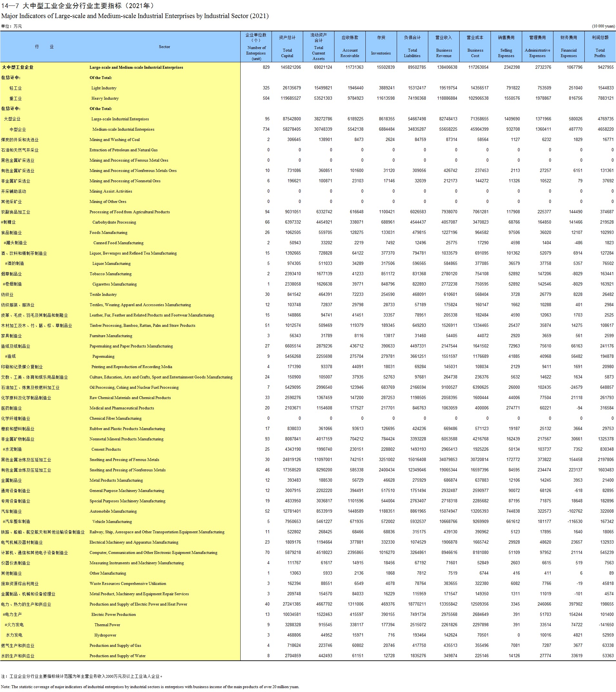Click 'General Purpose Machinery Manufacturing' label
The image size is (616, 692).
point(126,491)
